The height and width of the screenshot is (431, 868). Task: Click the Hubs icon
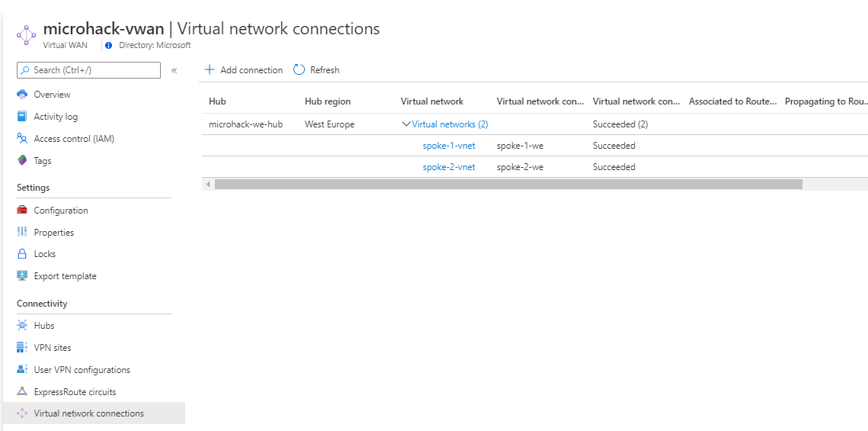[22, 325]
